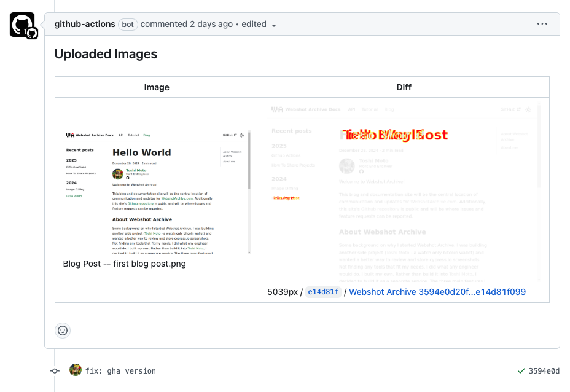The image size is (570, 392).
Task: Expand the edited history dropdown
Action: 259,25
